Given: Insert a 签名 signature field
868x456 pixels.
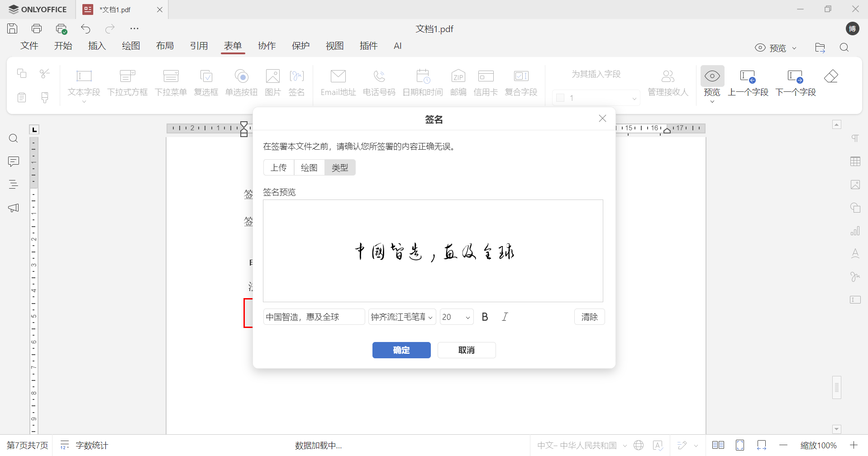Looking at the screenshot, I should click(x=297, y=83).
